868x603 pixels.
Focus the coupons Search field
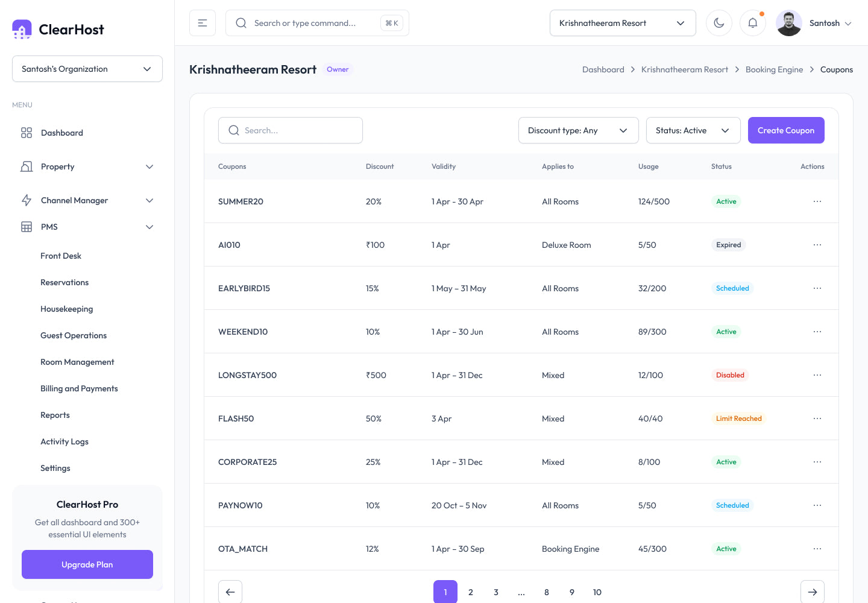click(x=291, y=130)
